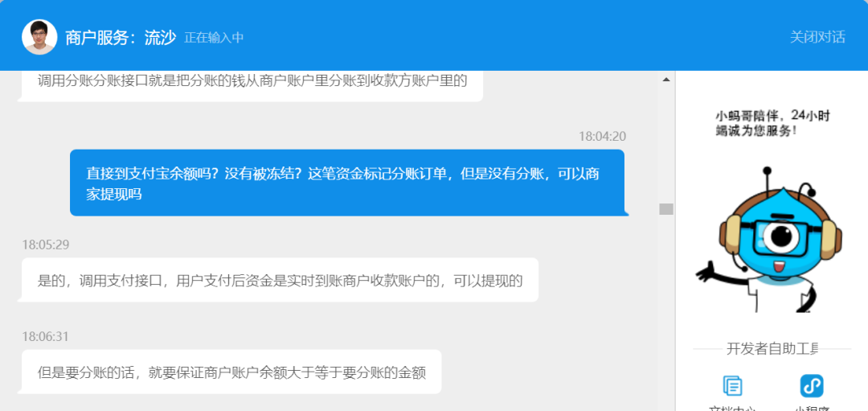Click the 18:04:20 timestamp
The image size is (868, 411).
pos(602,136)
